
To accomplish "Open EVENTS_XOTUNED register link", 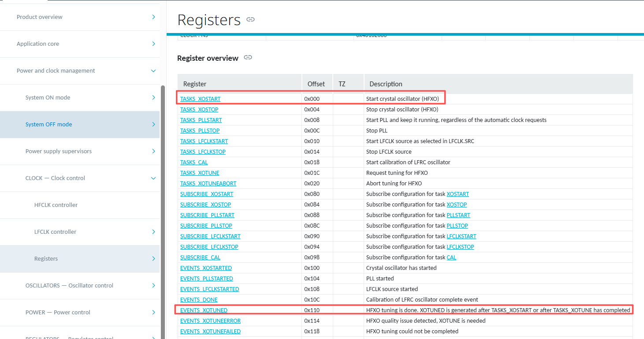I will tap(204, 310).
